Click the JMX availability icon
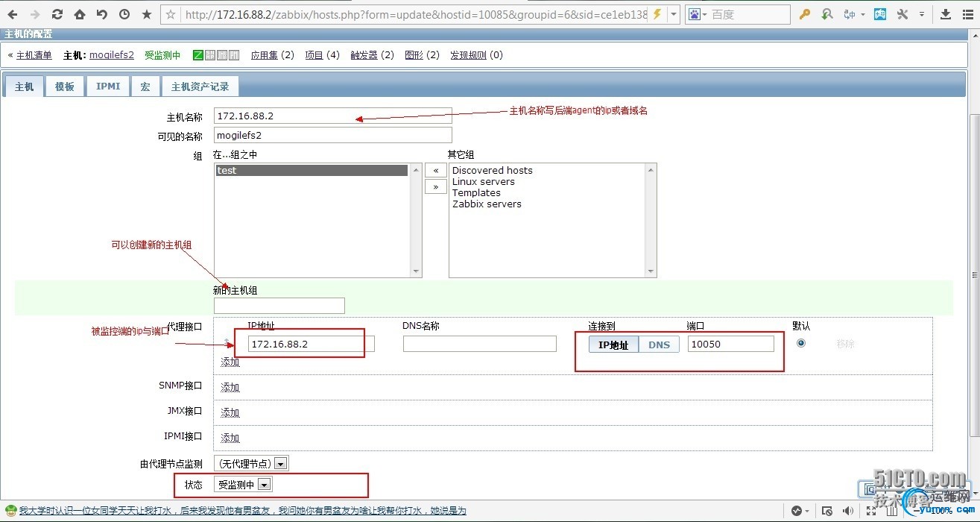980x522 pixels. coord(222,55)
